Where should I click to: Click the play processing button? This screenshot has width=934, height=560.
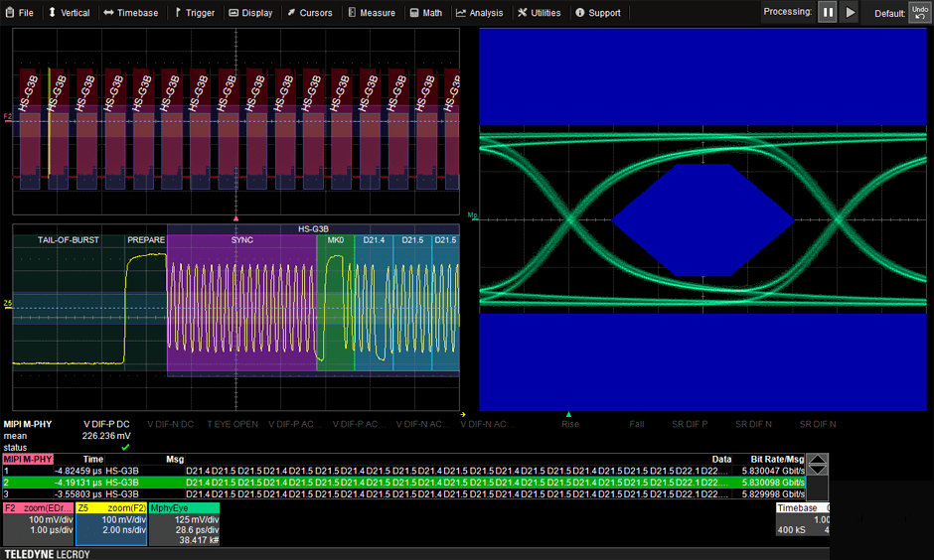click(850, 13)
